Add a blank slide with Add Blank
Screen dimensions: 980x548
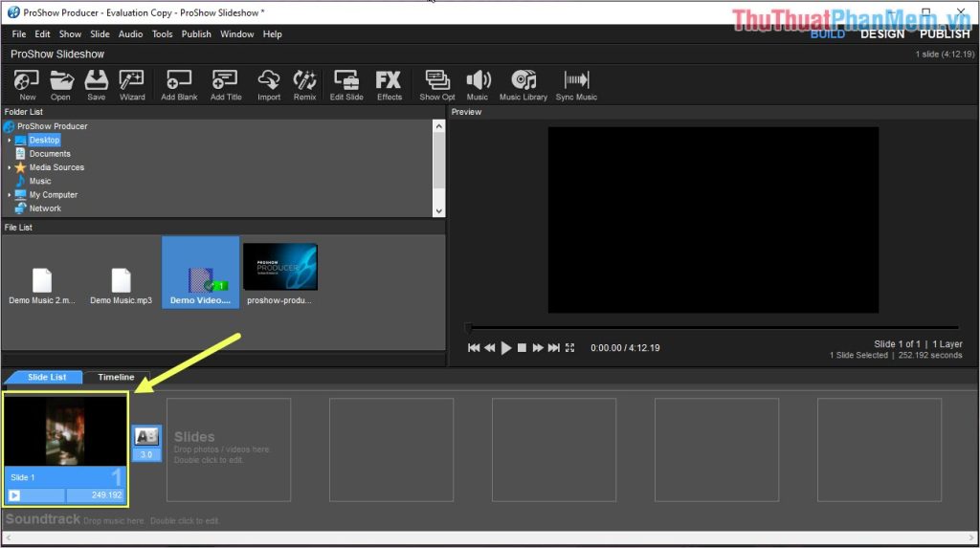(x=179, y=84)
